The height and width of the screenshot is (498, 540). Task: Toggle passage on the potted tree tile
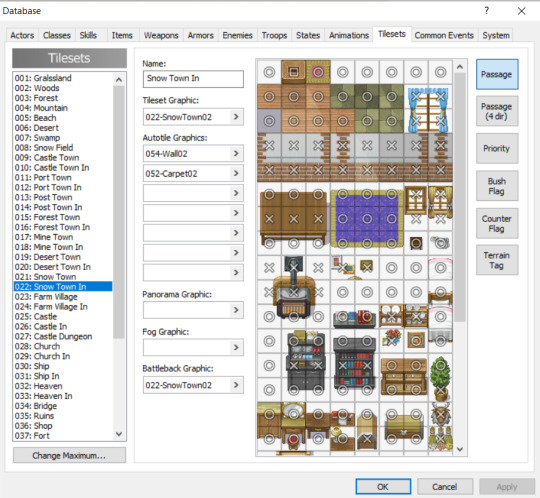pyautogui.click(x=440, y=378)
